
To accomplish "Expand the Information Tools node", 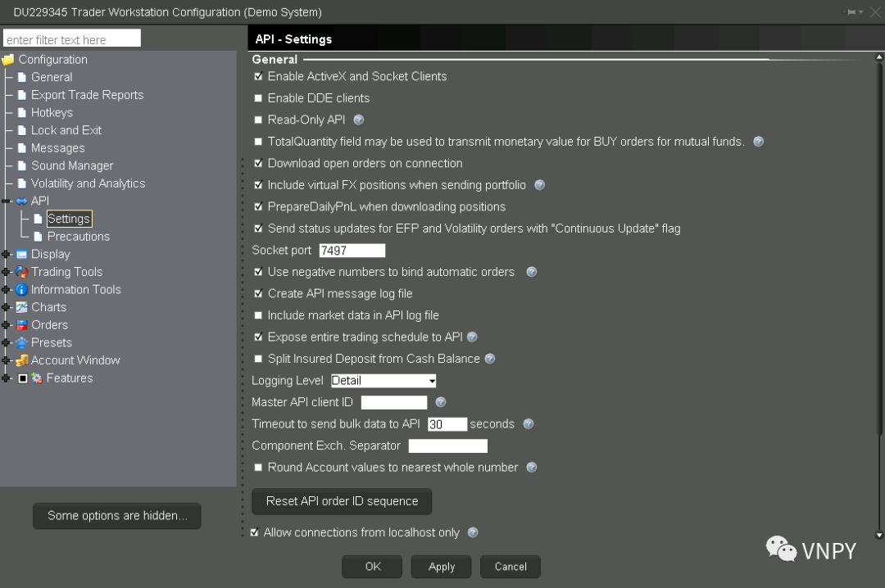I will pyautogui.click(x=7, y=289).
